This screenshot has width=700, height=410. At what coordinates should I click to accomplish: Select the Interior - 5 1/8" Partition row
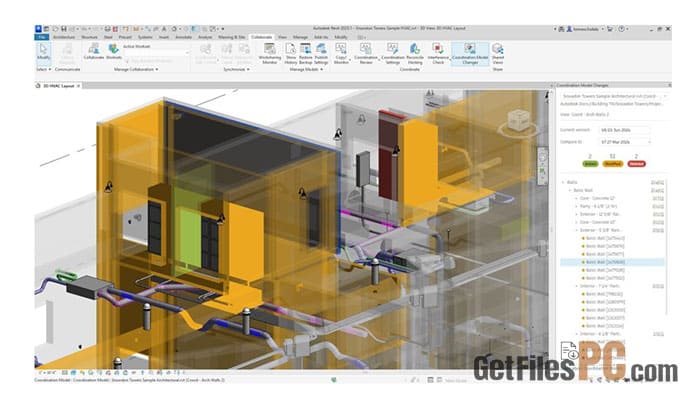(x=618, y=230)
